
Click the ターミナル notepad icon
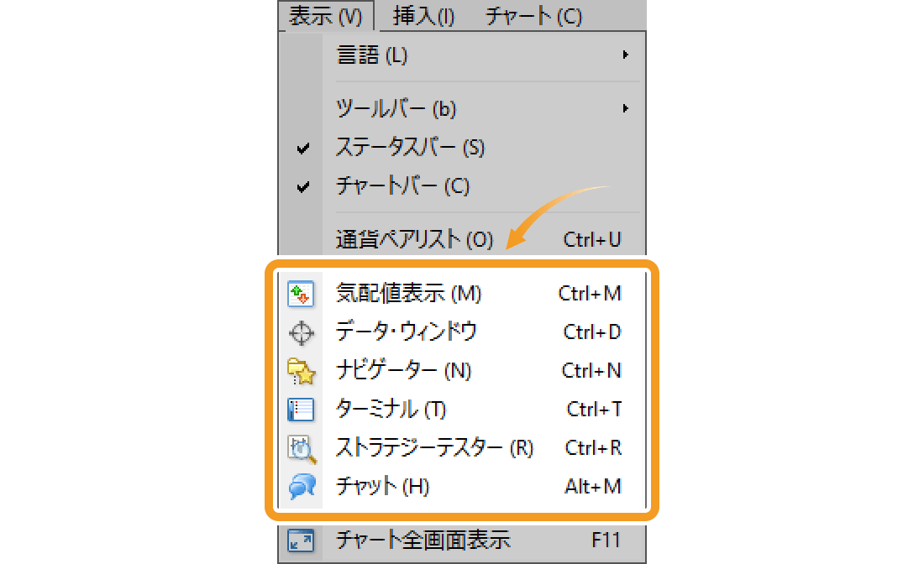pos(301,409)
